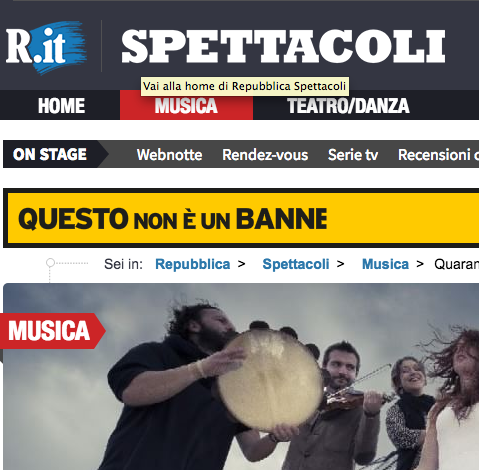
Task: Click the yellow Questo non è un banner
Action: [x=241, y=218]
